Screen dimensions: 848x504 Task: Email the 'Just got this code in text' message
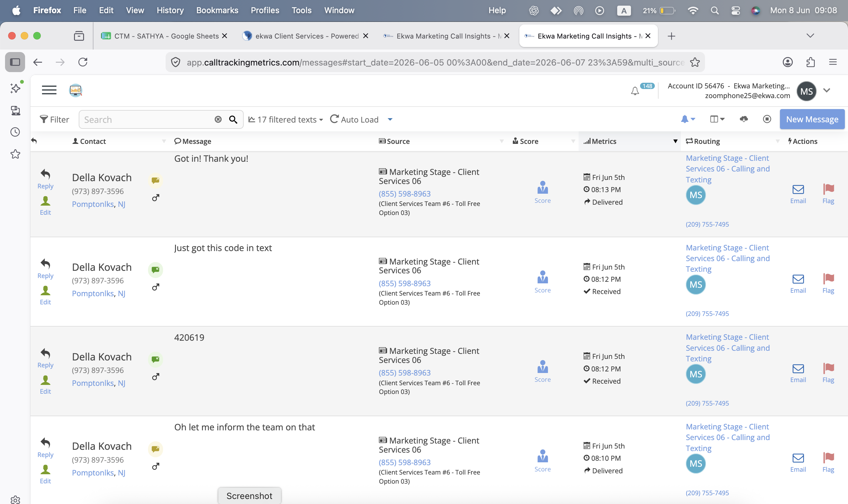798,284
